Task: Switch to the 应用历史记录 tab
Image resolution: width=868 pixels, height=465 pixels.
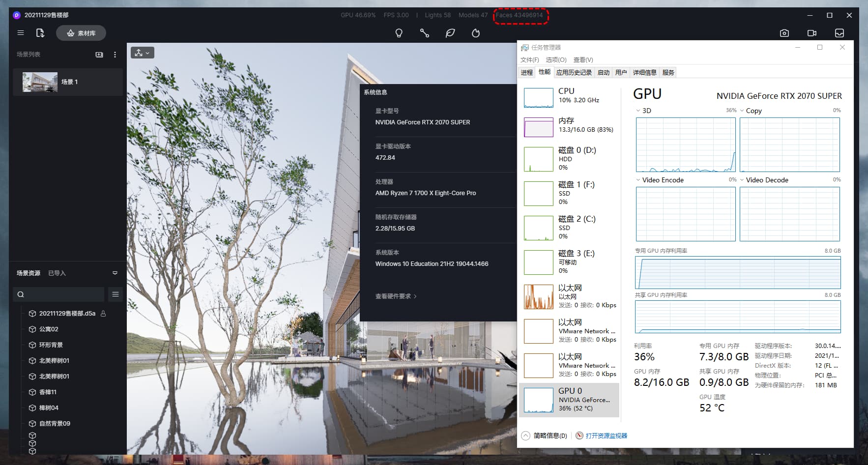Action: 574,72
